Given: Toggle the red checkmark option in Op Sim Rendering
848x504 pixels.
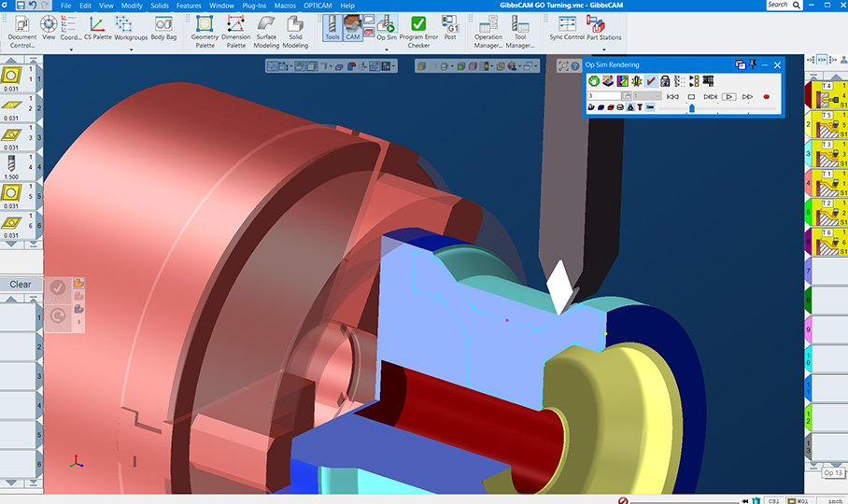Looking at the screenshot, I should pos(651,81).
